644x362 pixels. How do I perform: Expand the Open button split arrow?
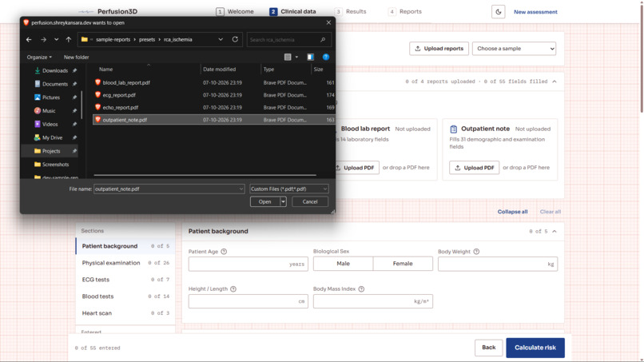click(283, 201)
